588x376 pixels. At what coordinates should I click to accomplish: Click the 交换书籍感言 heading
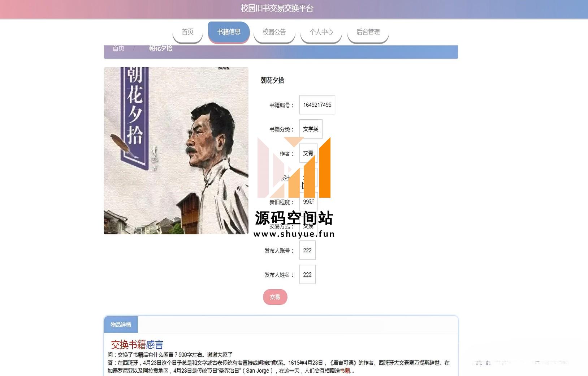point(137,345)
